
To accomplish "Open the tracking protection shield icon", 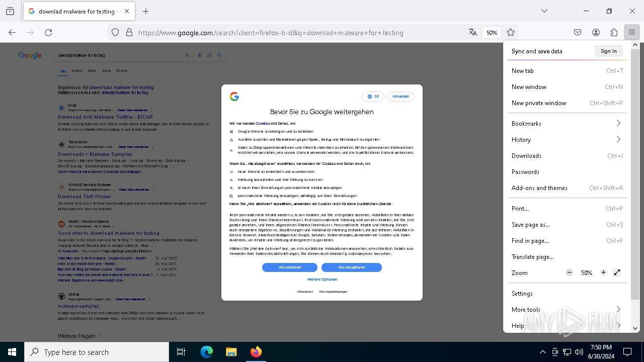I will pyautogui.click(x=115, y=33).
